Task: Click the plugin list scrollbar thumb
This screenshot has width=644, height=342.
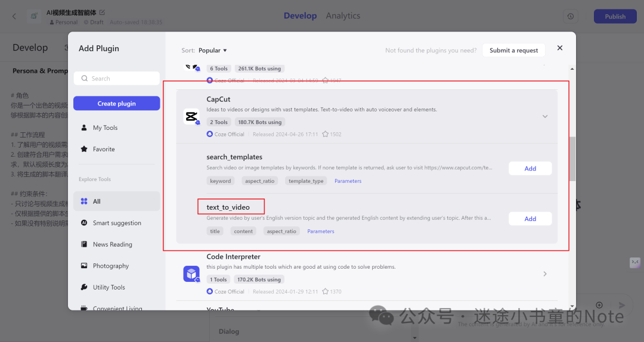Action: pos(572,159)
